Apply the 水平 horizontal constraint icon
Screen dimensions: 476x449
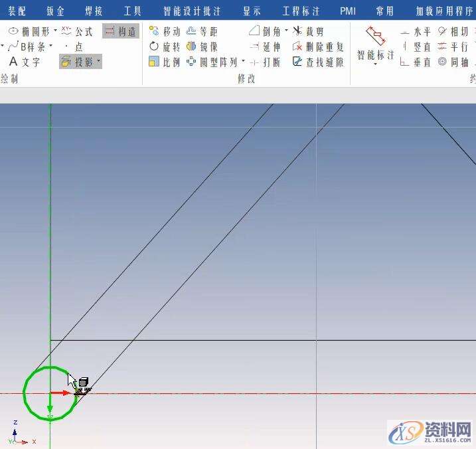coord(405,32)
